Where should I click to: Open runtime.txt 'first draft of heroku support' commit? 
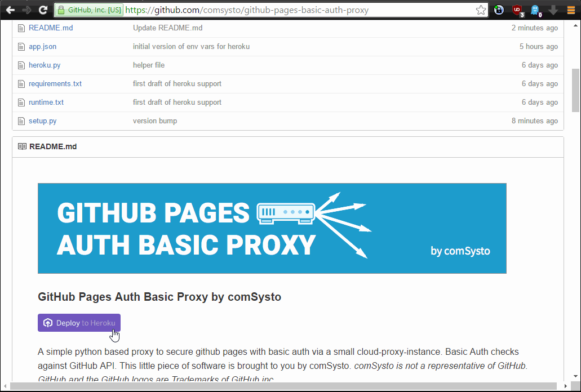pos(177,102)
